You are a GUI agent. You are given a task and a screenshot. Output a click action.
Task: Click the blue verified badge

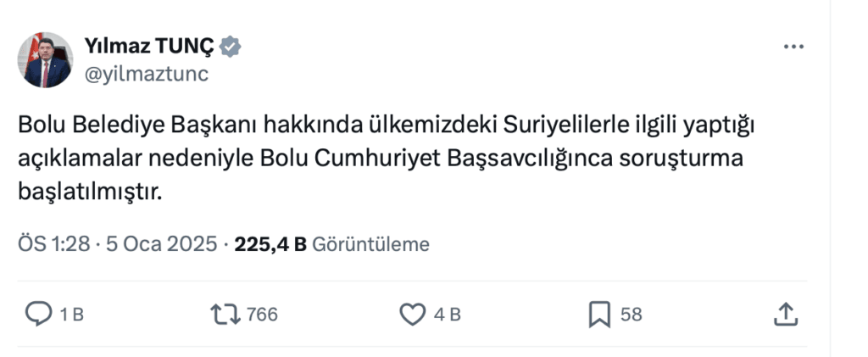point(231,47)
